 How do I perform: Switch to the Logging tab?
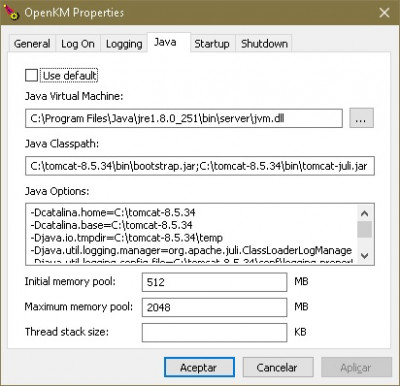coord(124,44)
